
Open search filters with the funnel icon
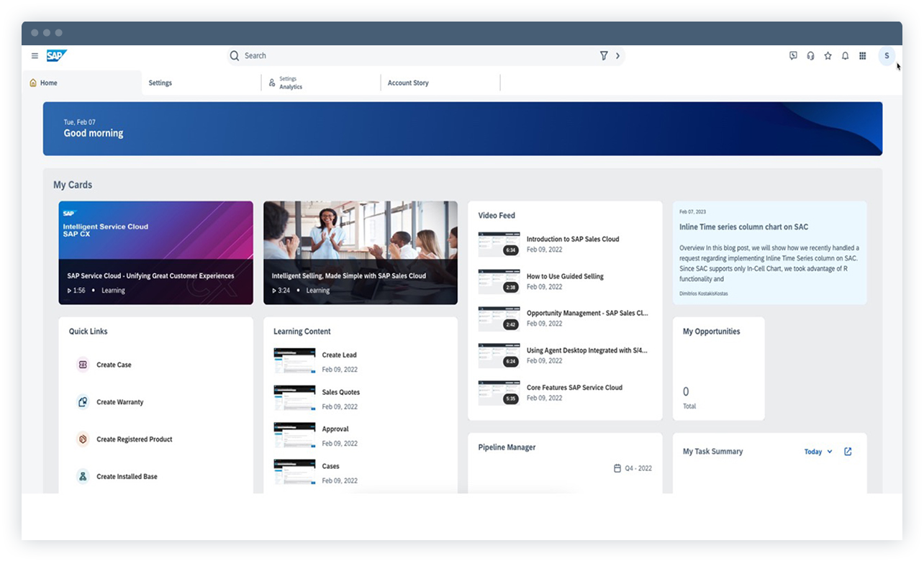point(603,55)
